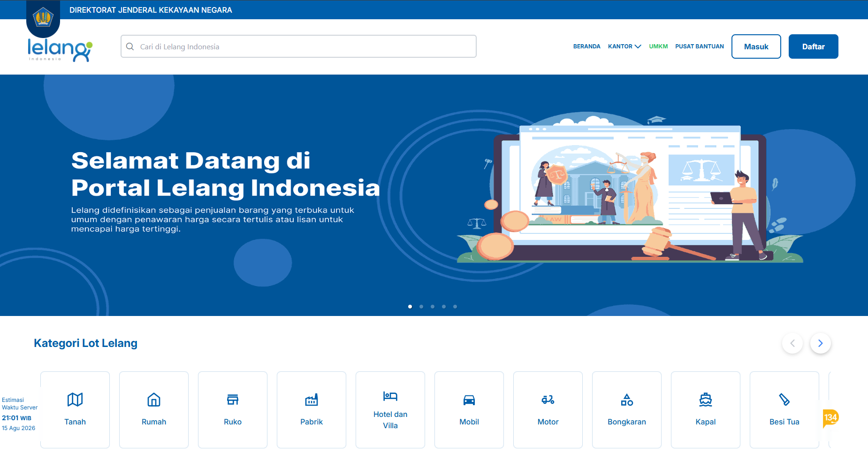Screen dimensions: 868x462
Task: Click the Masuk login button
Action: pyautogui.click(x=756, y=46)
